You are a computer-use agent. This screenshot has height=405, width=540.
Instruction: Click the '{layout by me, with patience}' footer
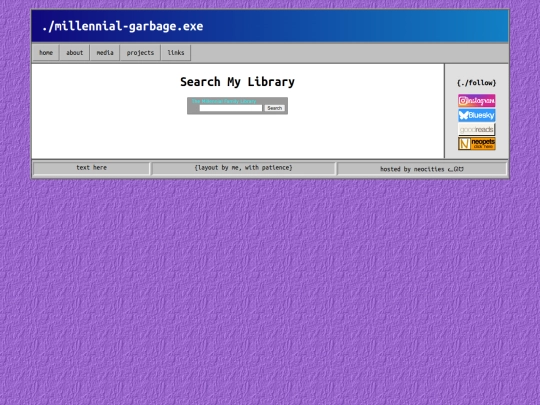click(x=243, y=168)
